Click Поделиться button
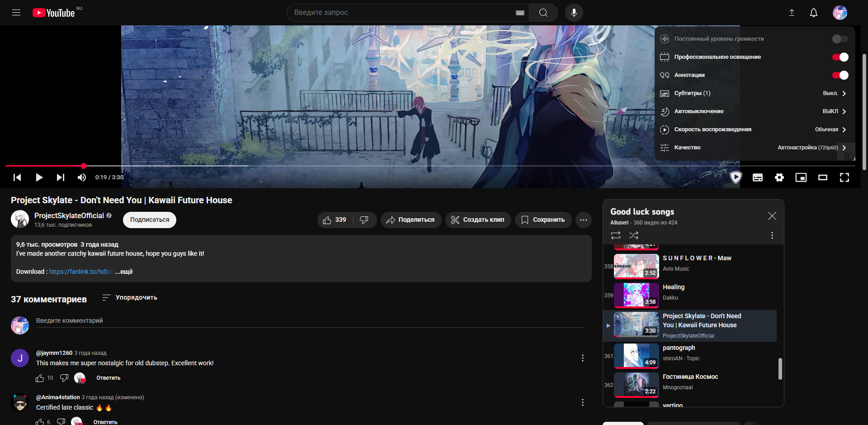The height and width of the screenshot is (425, 868). 411,220
